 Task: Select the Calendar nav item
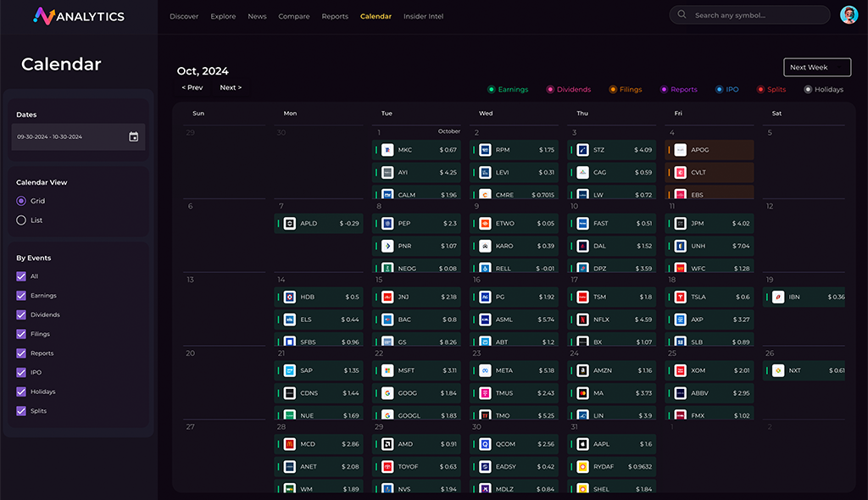(376, 16)
